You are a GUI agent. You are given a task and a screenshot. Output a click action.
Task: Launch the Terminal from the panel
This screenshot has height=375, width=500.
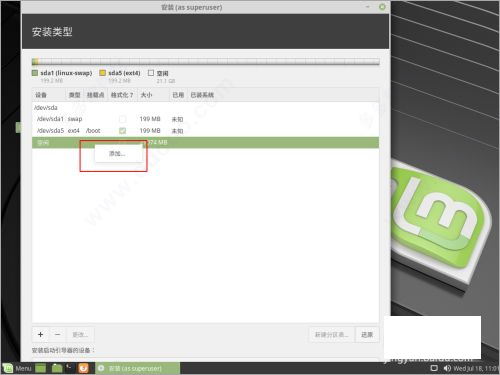[x=69, y=368]
